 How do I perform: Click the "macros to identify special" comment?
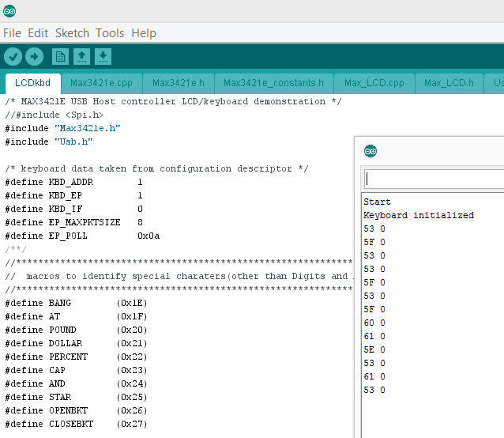click(x=179, y=276)
